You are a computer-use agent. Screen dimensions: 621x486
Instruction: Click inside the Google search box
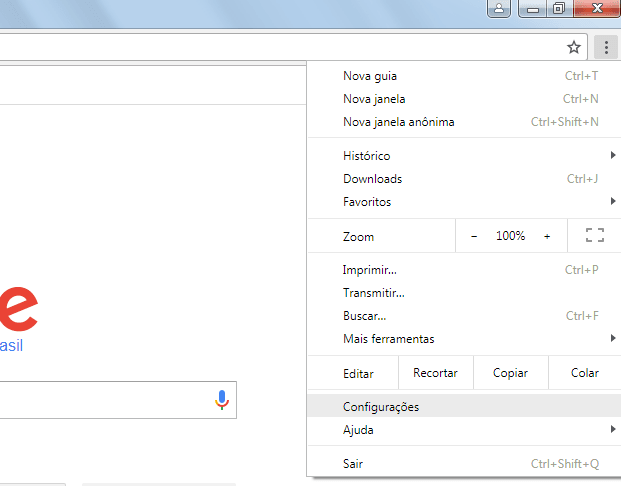(x=100, y=400)
